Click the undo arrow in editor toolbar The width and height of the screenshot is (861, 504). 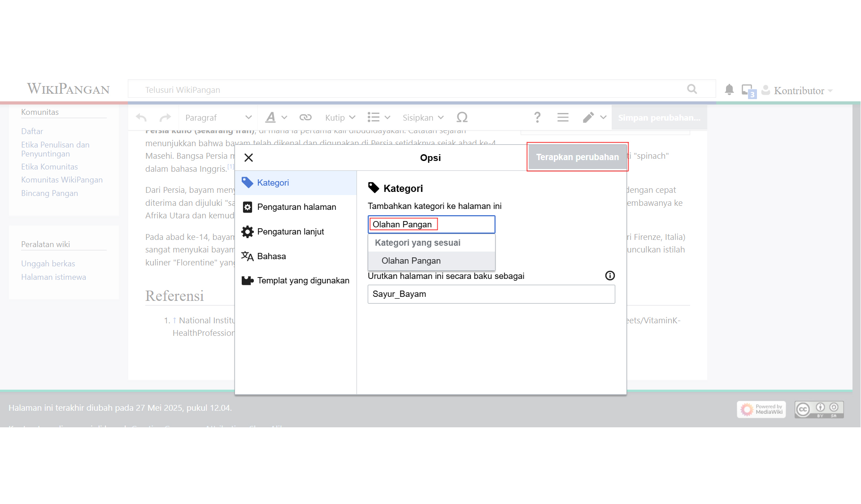[141, 117]
